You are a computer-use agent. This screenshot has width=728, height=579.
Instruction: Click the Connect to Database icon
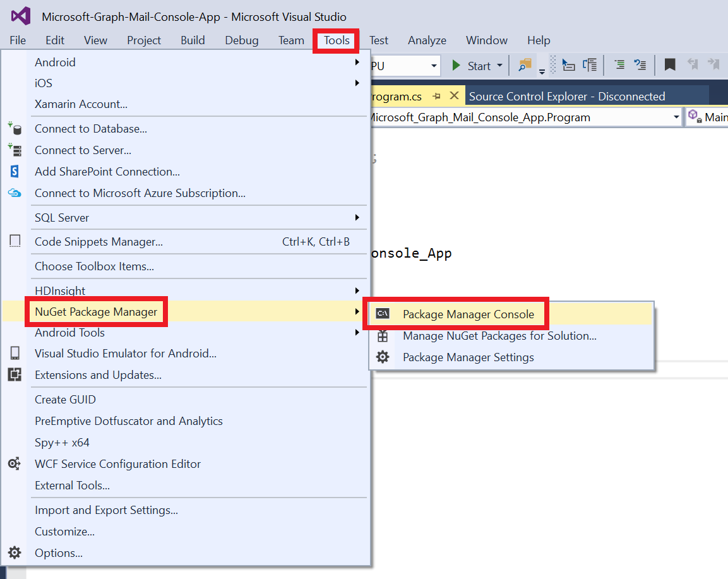(x=15, y=129)
